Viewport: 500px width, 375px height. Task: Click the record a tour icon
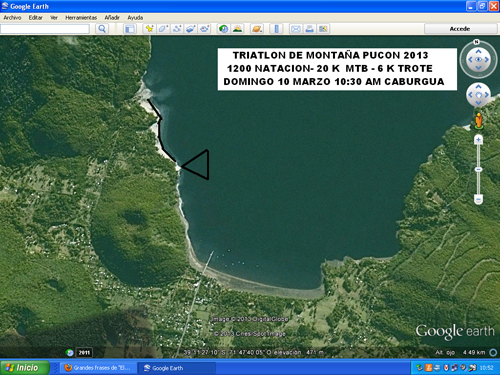[205, 29]
